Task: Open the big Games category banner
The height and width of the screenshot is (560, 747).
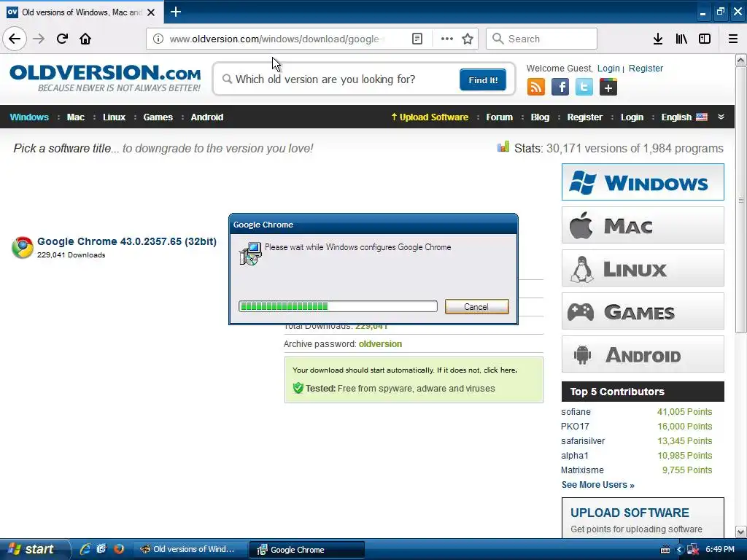Action: (643, 311)
